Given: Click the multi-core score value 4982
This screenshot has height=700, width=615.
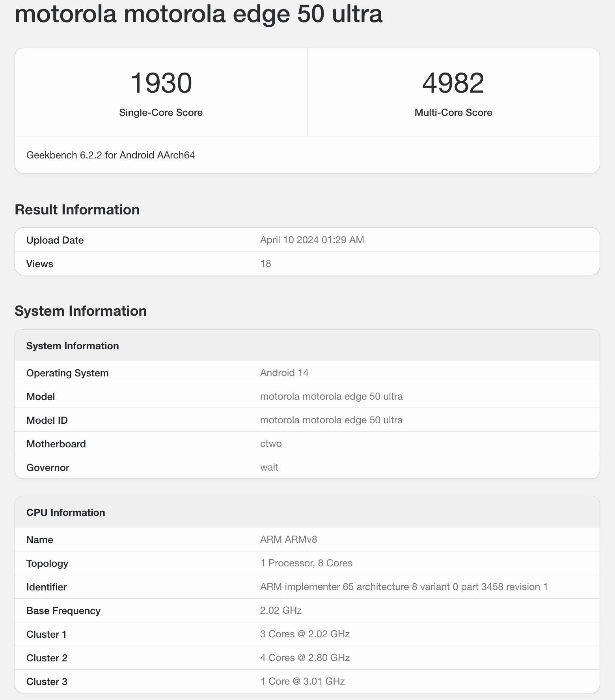Looking at the screenshot, I should click(453, 83).
